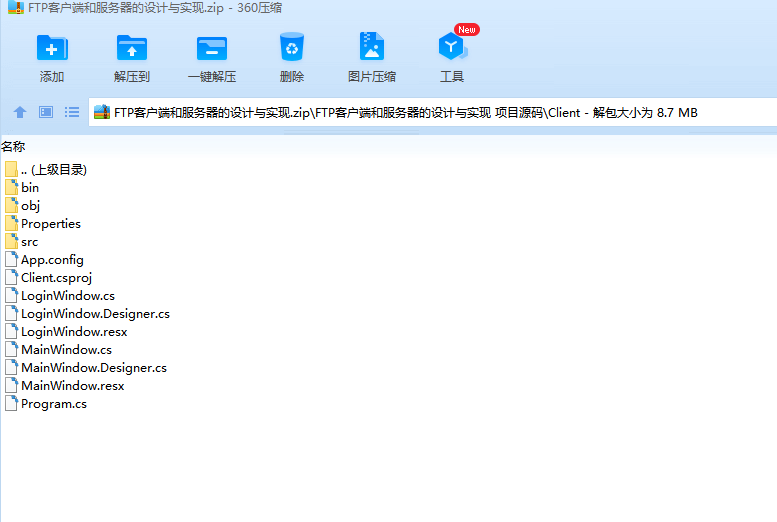This screenshot has height=522, width=777.
Task: Click the 删除 delete trash icon
Action: click(x=291, y=47)
